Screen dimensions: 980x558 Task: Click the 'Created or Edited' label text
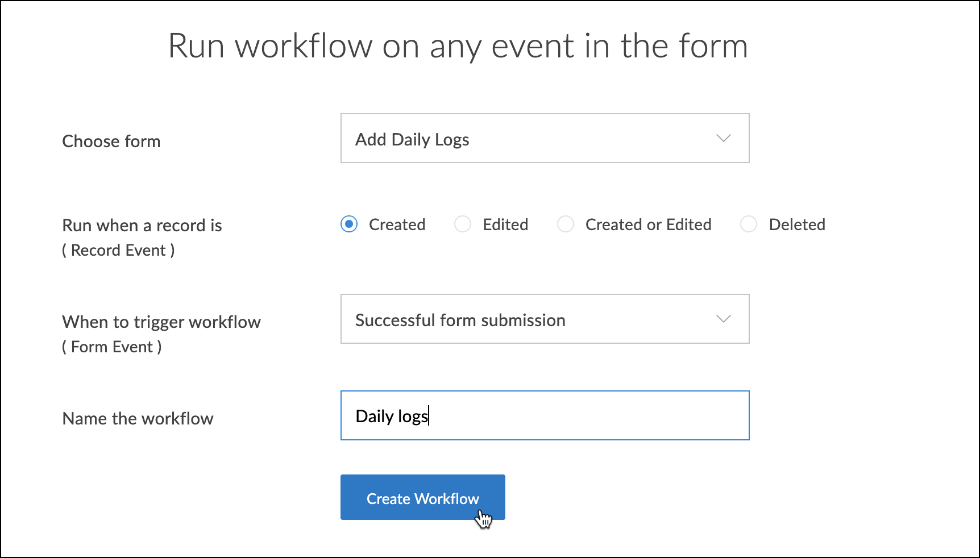click(x=648, y=225)
